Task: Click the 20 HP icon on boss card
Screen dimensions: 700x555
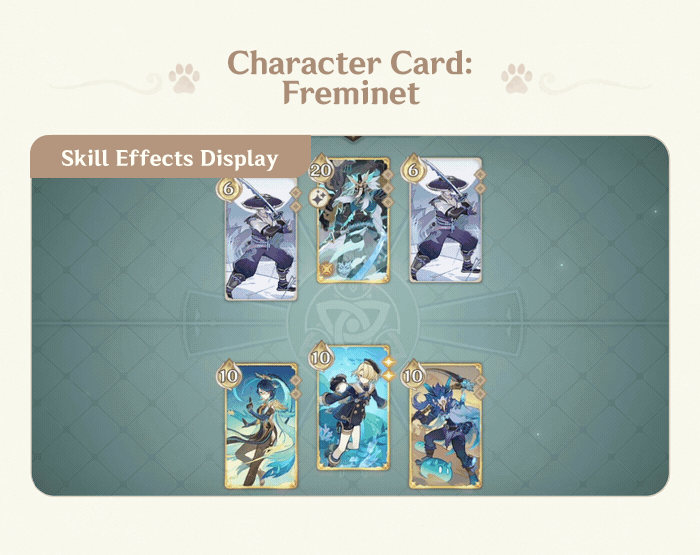Action: (x=321, y=169)
